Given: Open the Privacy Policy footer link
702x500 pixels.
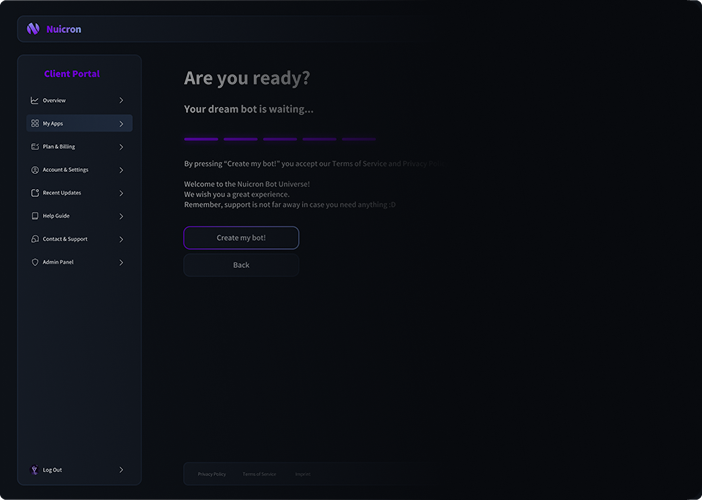Looking at the screenshot, I should (212, 474).
